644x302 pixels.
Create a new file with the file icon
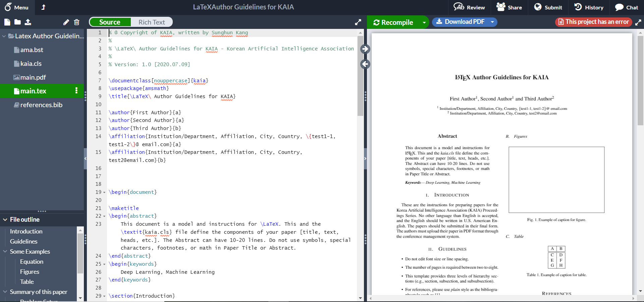(x=7, y=22)
